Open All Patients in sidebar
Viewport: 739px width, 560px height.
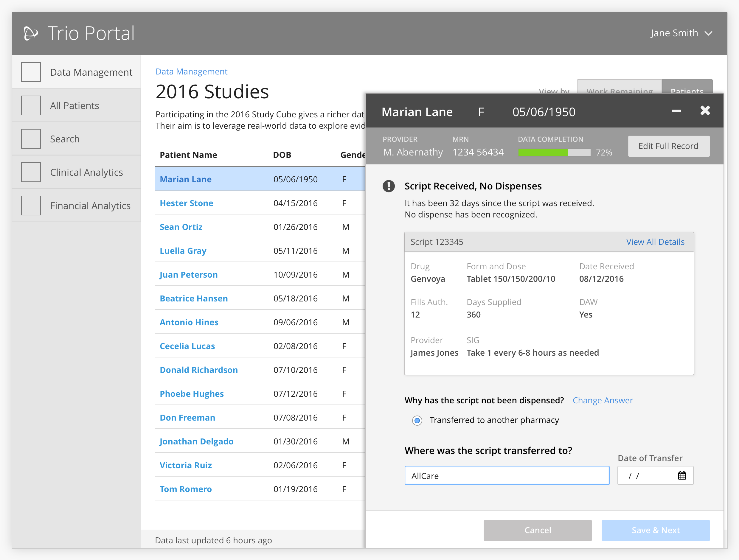[76, 105]
